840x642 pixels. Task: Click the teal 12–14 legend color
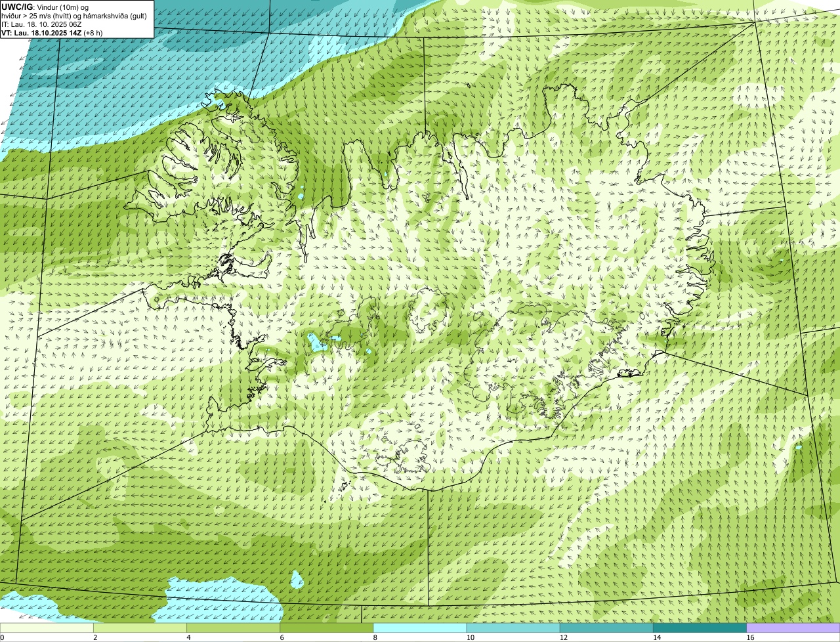[x=606, y=628]
